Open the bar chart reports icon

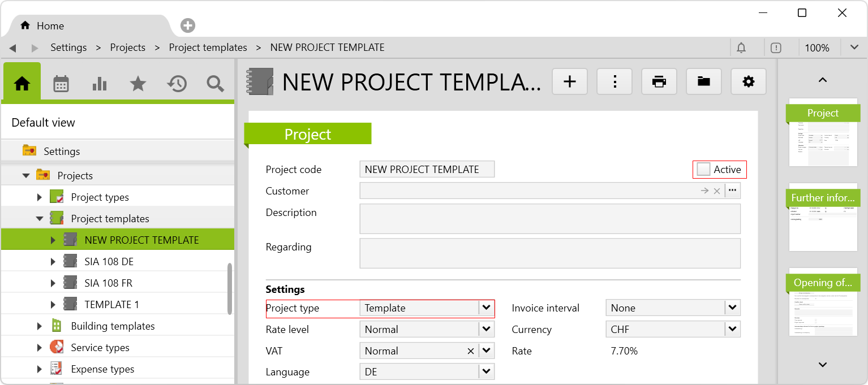pyautogui.click(x=100, y=84)
